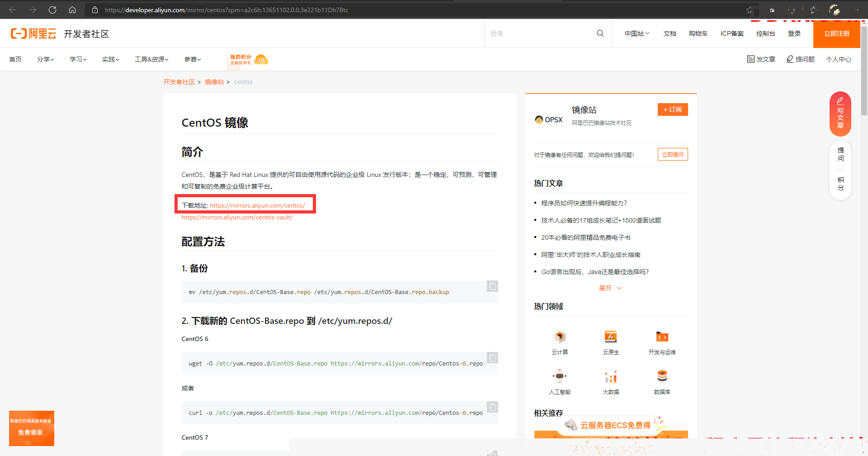Open article 技术人必备的17组成长笔记
868x456 pixels.
click(601, 220)
